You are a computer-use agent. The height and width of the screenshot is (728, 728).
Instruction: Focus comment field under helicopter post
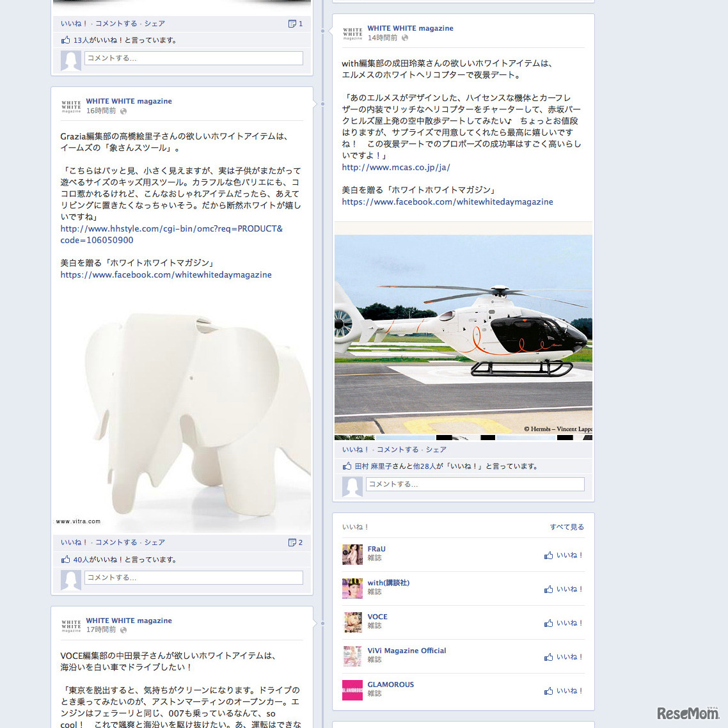point(475,484)
